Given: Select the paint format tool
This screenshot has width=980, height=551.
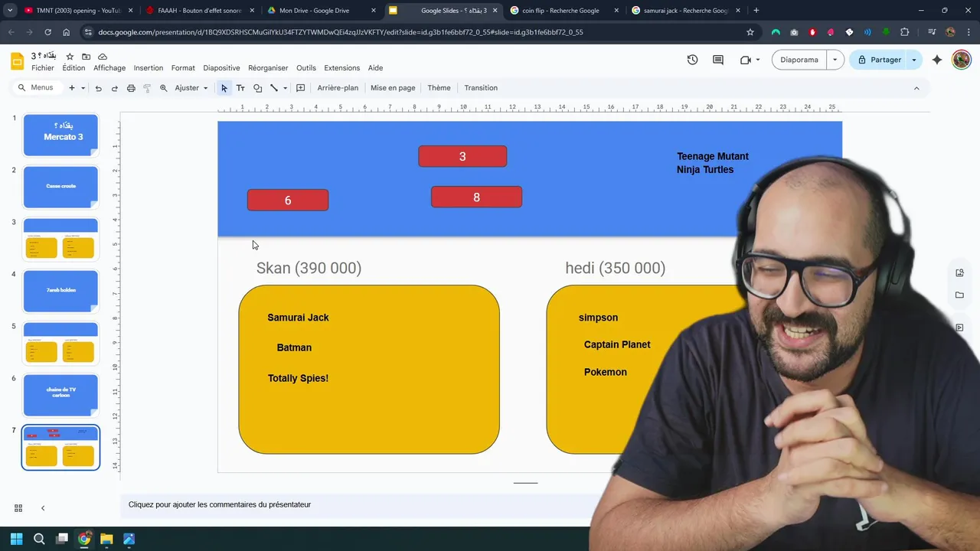Looking at the screenshot, I should pyautogui.click(x=147, y=88).
